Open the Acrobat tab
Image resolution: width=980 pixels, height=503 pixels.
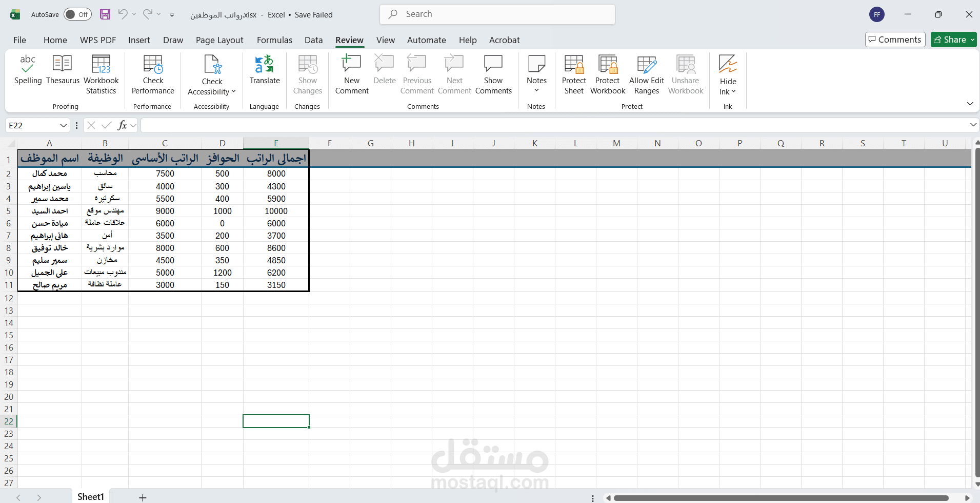[x=504, y=40]
